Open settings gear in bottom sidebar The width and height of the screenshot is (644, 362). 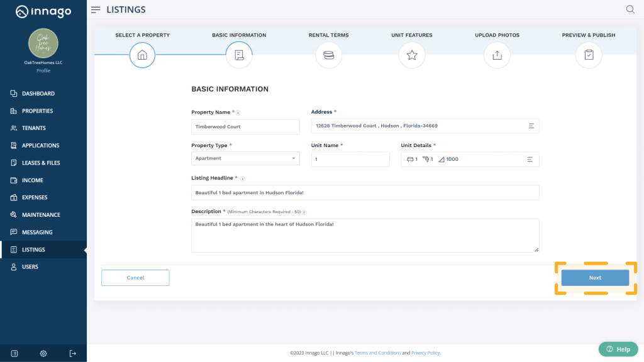[x=43, y=353]
